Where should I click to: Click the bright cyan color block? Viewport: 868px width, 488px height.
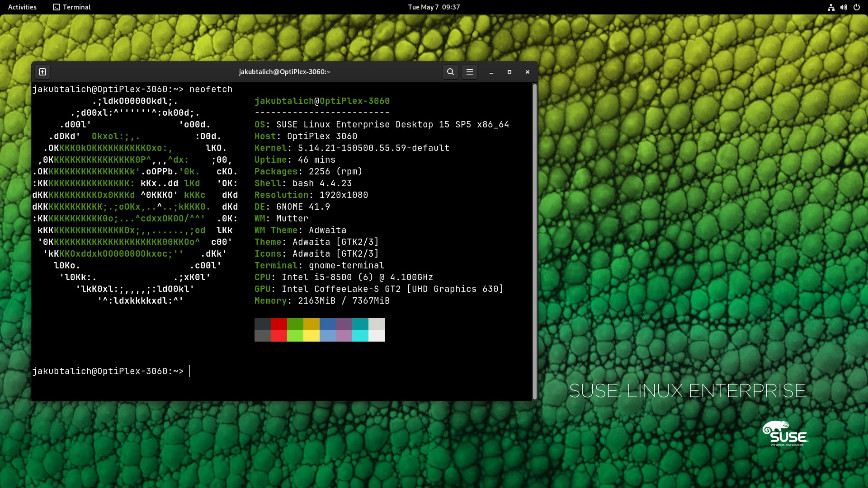tap(360, 336)
